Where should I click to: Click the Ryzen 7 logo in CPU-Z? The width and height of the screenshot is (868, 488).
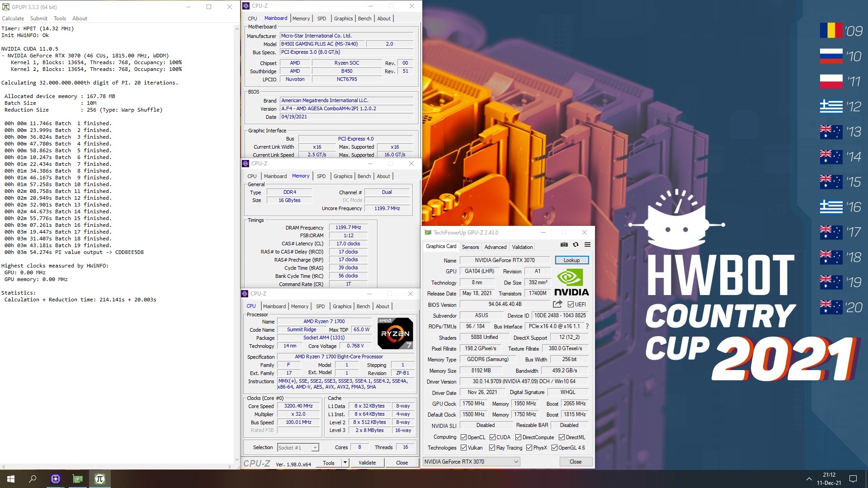click(395, 333)
